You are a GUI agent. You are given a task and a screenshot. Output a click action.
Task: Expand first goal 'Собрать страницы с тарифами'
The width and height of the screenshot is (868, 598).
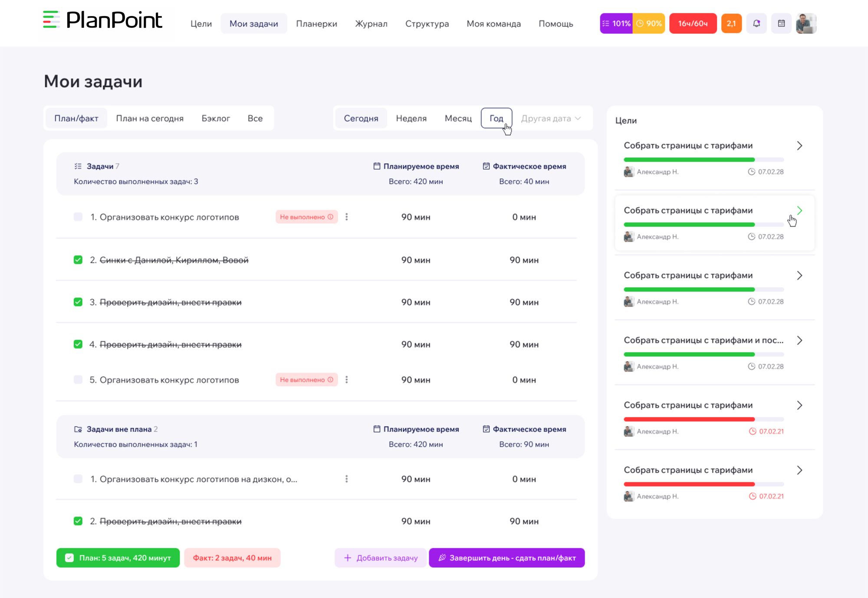pyautogui.click(x=799, y=146)
